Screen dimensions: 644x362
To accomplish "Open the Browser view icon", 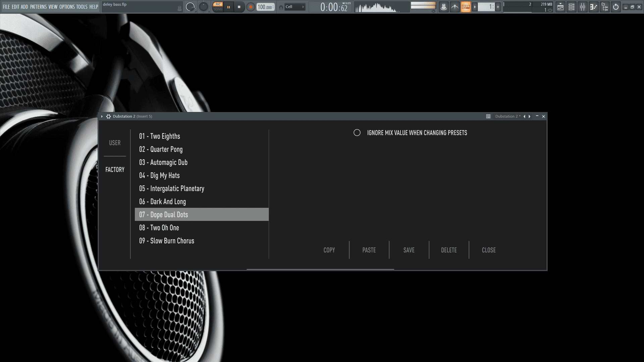I will coord(605,7).
